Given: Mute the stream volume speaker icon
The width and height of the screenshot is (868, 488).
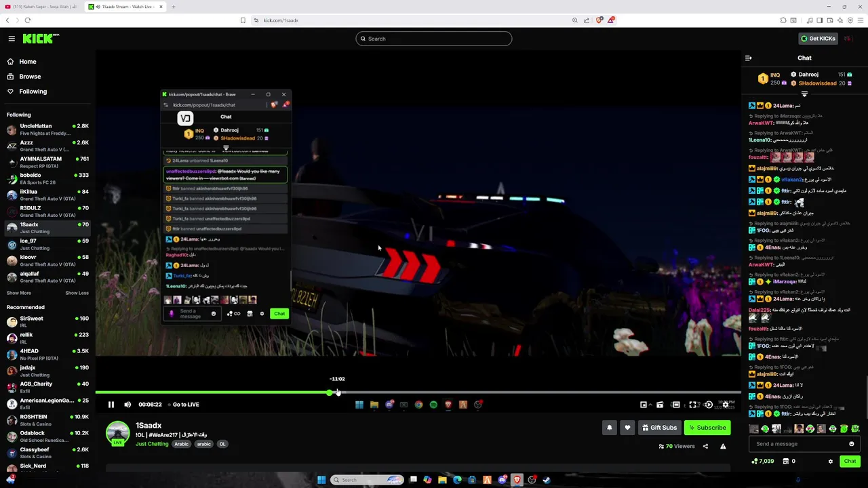Looking at the screenshot, I should click(x=127, y=405).
